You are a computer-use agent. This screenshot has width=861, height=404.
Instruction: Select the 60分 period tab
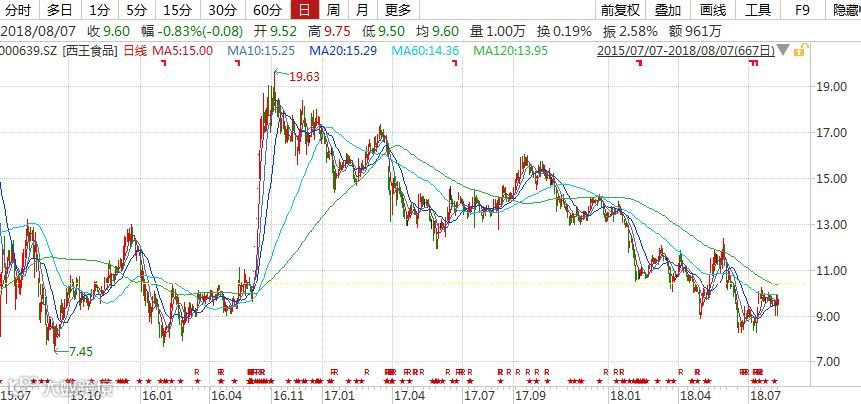click(268, 10)
